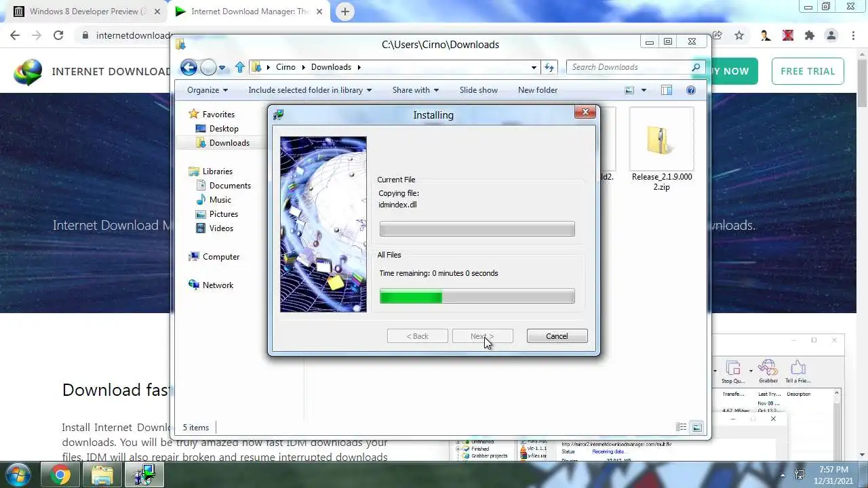Screen dimensions: 868x488
Task: Cancel the IDM installation
Action: tap(557, 336)
